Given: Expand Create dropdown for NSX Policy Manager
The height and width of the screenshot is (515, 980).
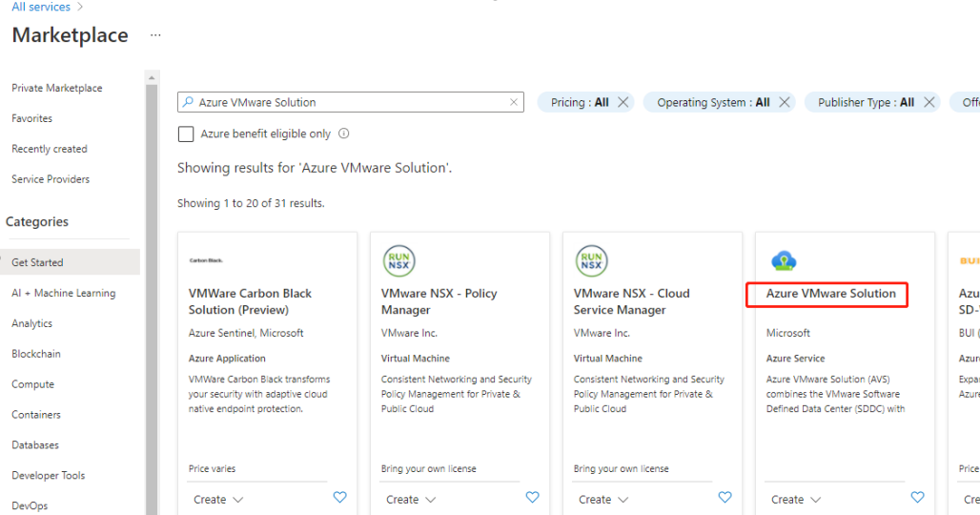Looking at the screenshot, I should (x=411, y=500).
